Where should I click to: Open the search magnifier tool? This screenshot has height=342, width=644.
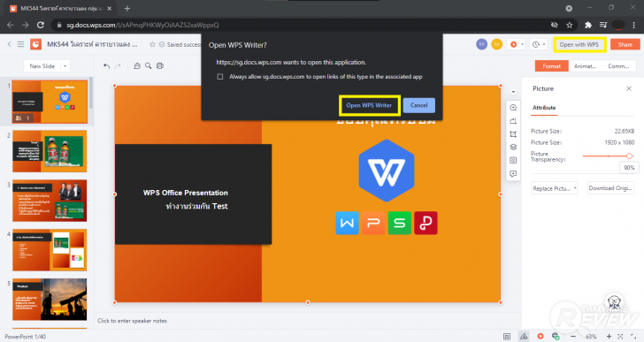click(x=149, y=66)
